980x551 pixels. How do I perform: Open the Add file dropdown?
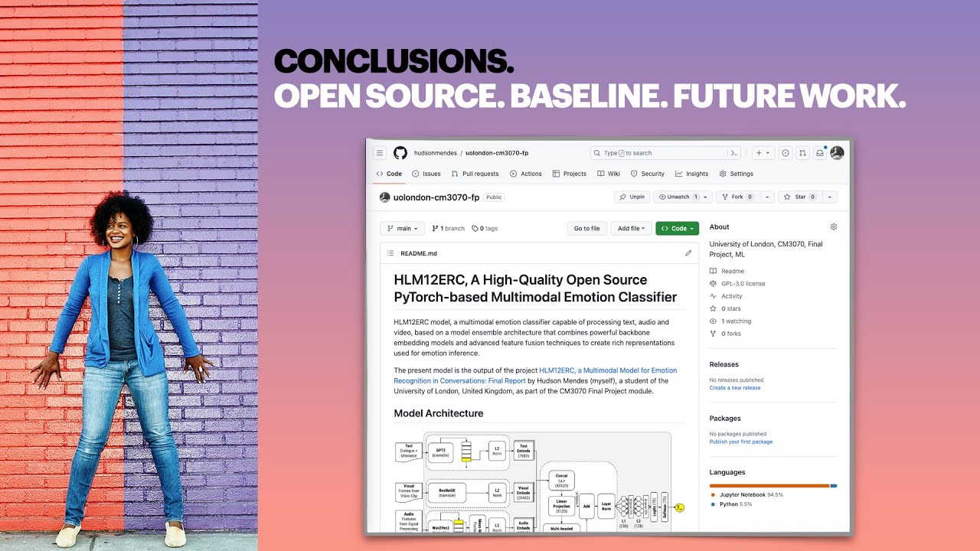click(632, 228)
